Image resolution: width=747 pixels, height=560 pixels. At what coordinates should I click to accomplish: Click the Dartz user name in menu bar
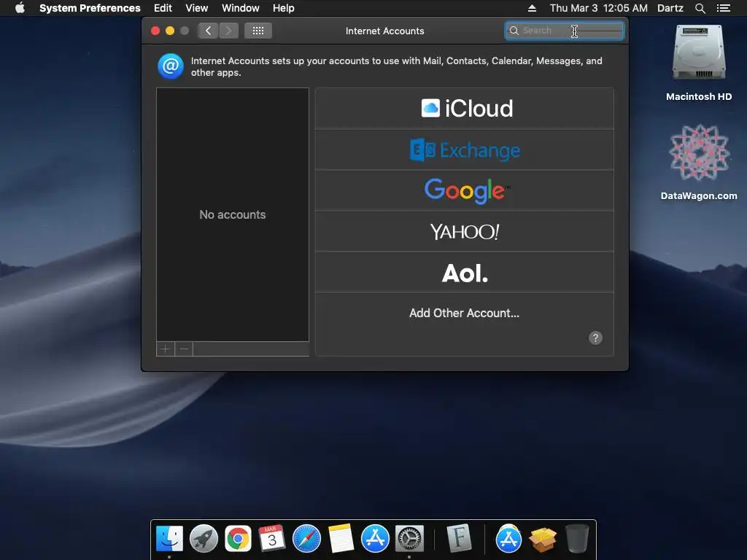pyautogui.click(x=670, y=8)
